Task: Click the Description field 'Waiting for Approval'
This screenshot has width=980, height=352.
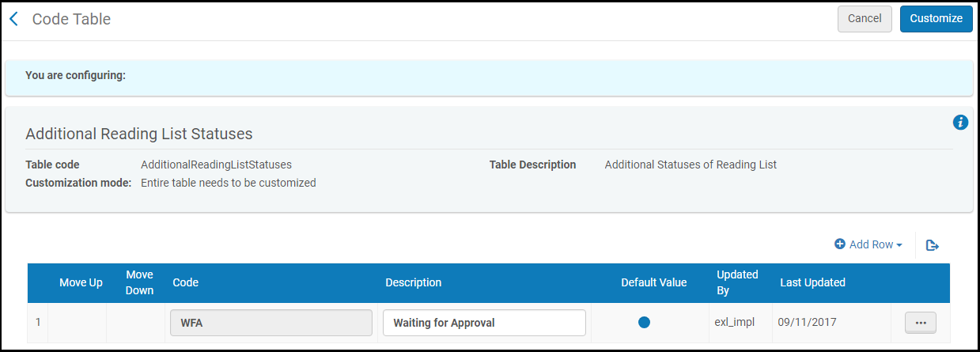Action: click(x=484, y=323)
